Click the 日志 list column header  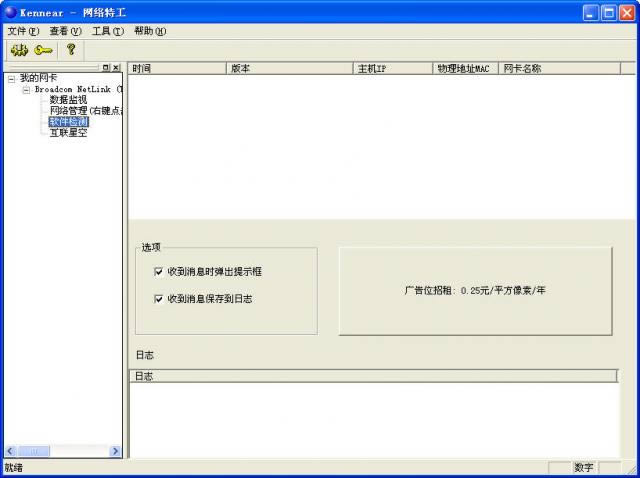[x=373, y=376]
